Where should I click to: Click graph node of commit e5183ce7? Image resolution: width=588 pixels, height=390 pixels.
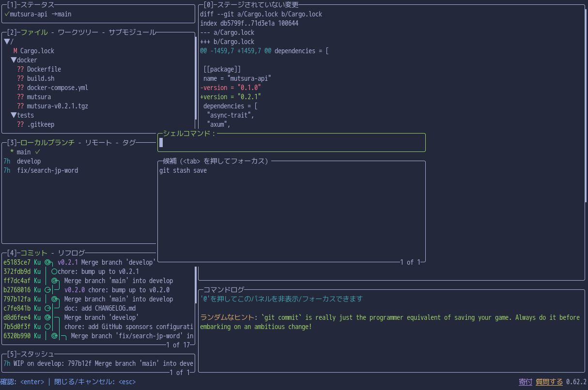[47, 262]
